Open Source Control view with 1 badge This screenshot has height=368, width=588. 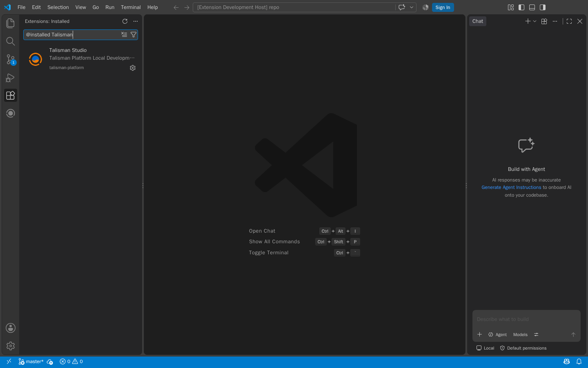11,59
